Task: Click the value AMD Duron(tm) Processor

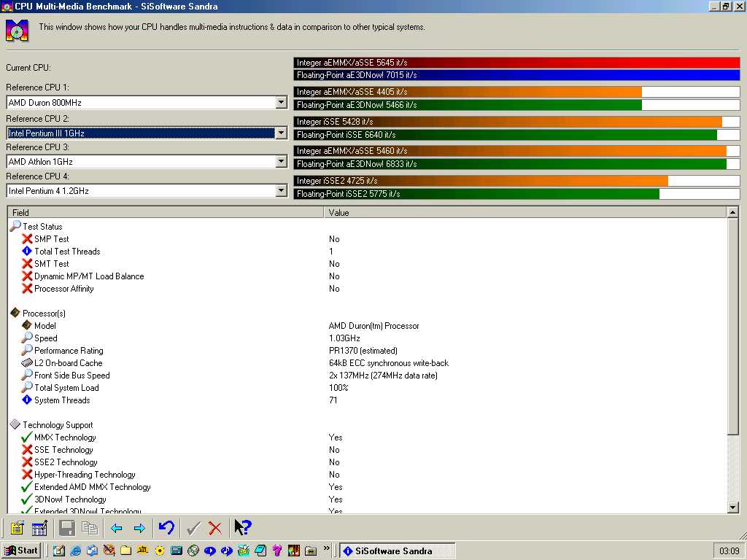Action: pyautogui.click(x=374, y=326)
